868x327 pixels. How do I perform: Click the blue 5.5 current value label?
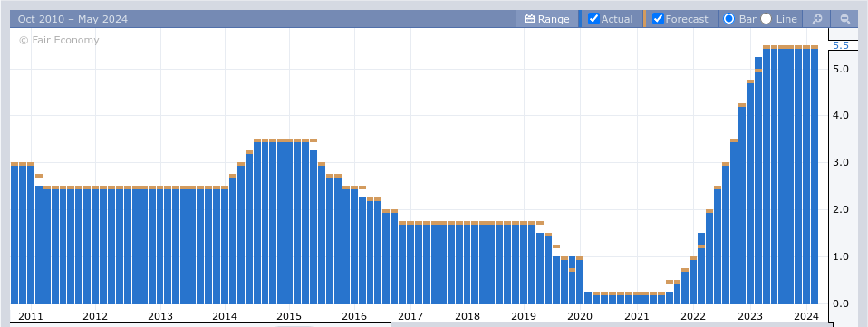[x=841, y=45]
